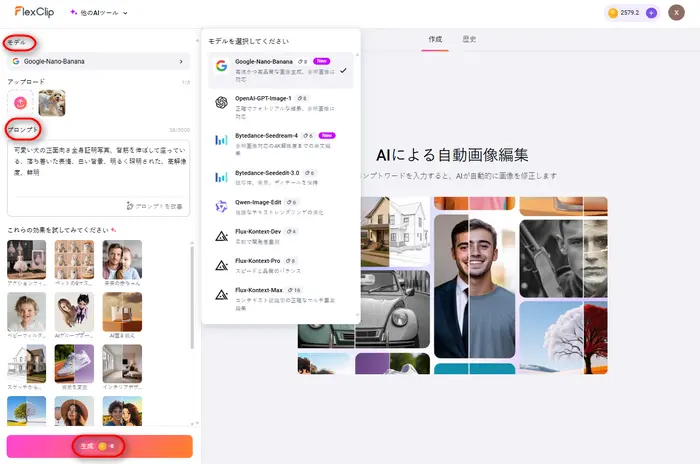Choose Flux-Kontext-Pro model
The image size is (700, 464).
(x=280, y=265)
